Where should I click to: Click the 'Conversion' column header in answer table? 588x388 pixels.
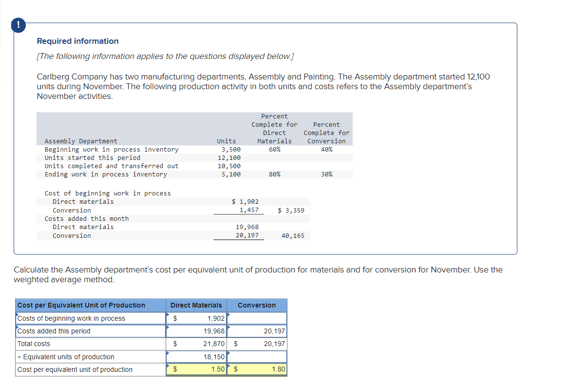[x=257, y=305]
